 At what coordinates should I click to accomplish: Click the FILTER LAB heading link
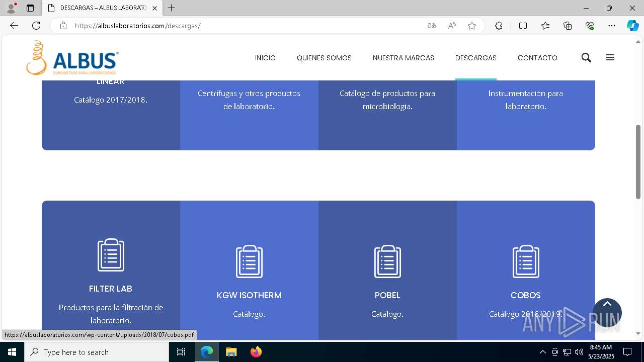pyautogui.click(x=111, y=289)
